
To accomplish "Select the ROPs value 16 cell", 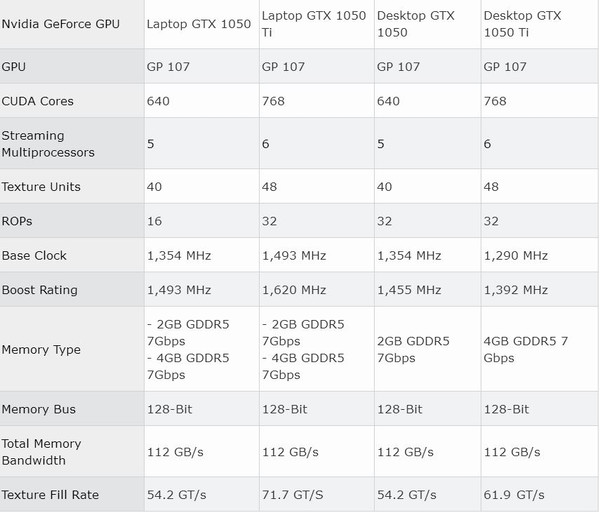I will (x=155, y=221).
